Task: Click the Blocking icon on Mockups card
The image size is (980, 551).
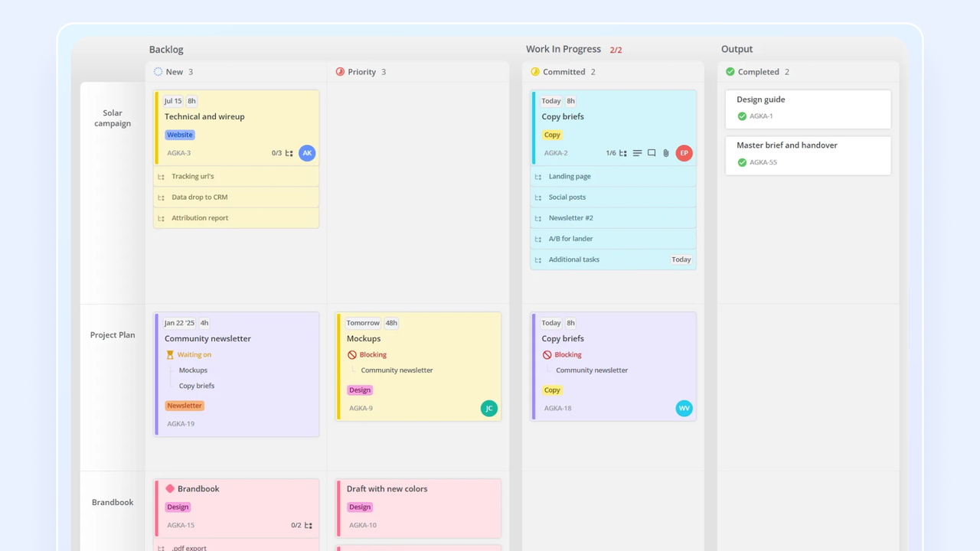Action: point(352,355)
